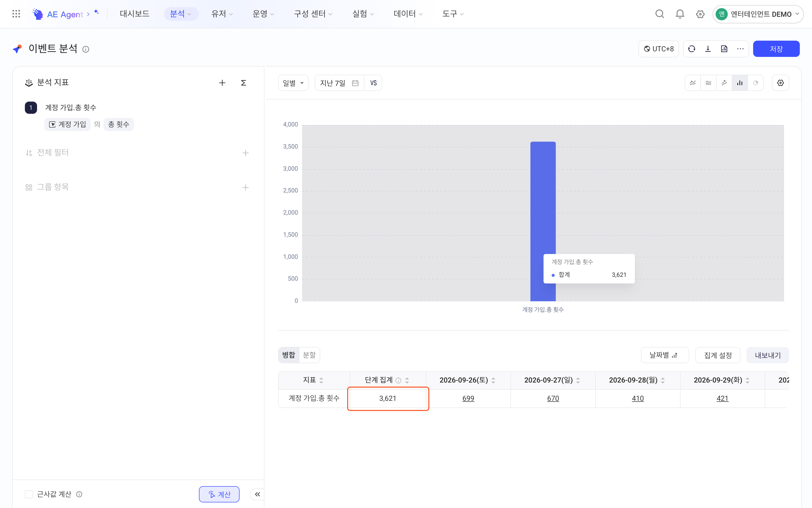Toggle VS comparison period
This screenshot has width=812, height=508.
pyautogui.click(x=373, y=83)
